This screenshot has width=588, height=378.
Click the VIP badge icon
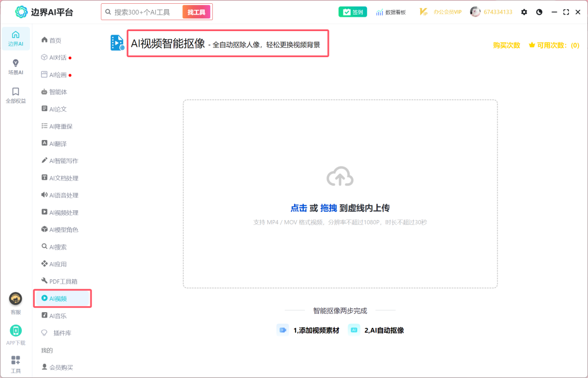pyautogui.click(x=423, y=12)
